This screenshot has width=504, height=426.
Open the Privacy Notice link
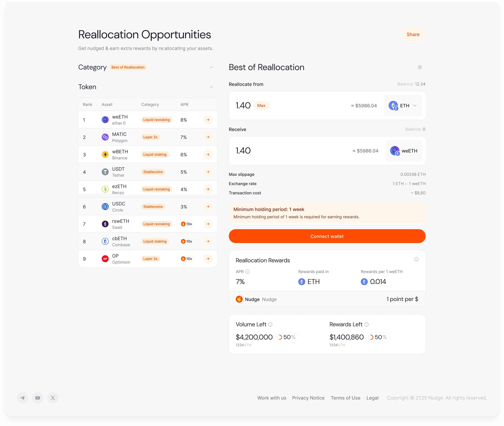point(308,398)
